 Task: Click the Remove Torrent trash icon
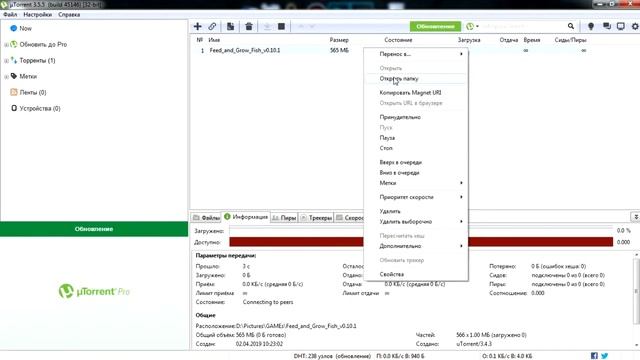coord(249,27)
